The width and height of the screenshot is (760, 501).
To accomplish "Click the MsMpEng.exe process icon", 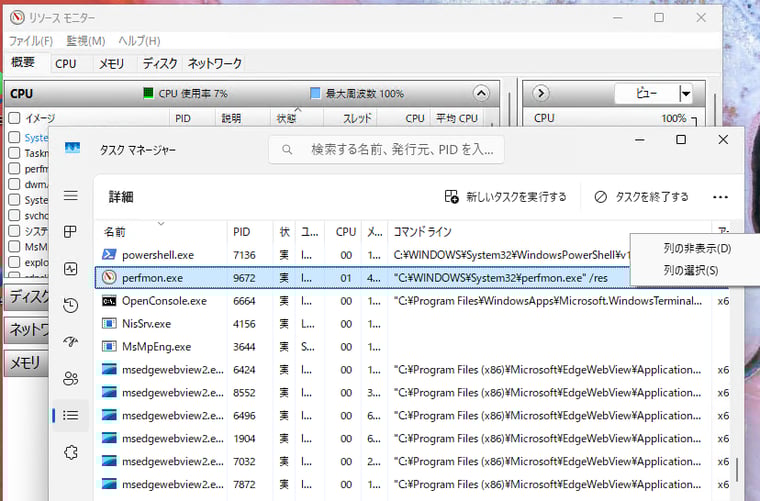I will coord(109,346).
